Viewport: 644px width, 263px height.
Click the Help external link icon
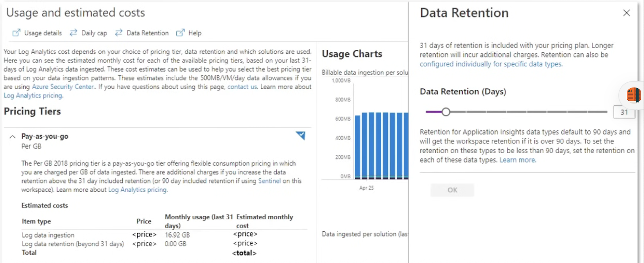coord(180,33)
